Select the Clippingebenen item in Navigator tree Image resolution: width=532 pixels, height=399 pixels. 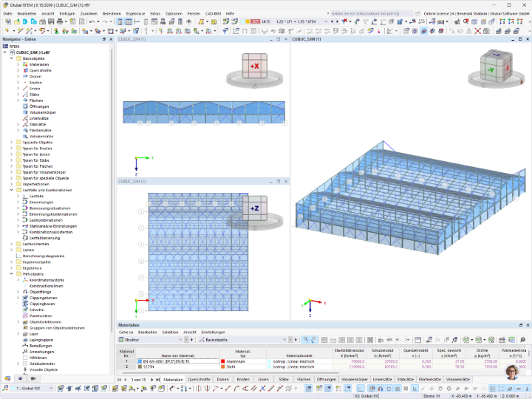coord(43,298)
